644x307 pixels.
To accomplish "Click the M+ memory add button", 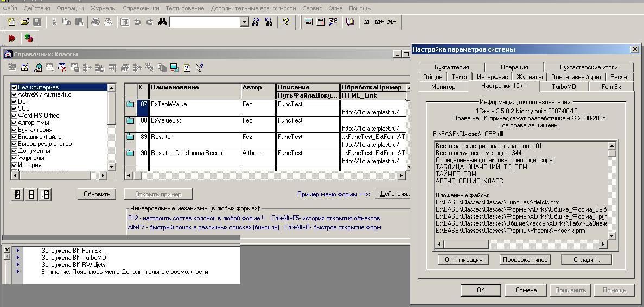I will (379, 22).
